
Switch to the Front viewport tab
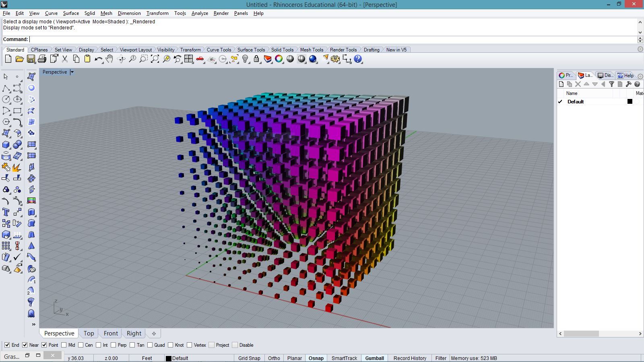pyautogui.click(x=111, y=333)
